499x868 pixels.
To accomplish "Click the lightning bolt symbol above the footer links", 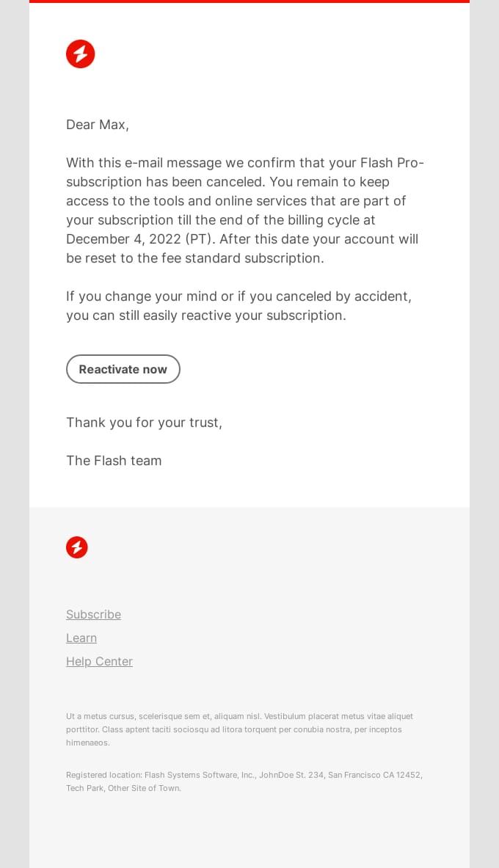I will coord(77,547).
